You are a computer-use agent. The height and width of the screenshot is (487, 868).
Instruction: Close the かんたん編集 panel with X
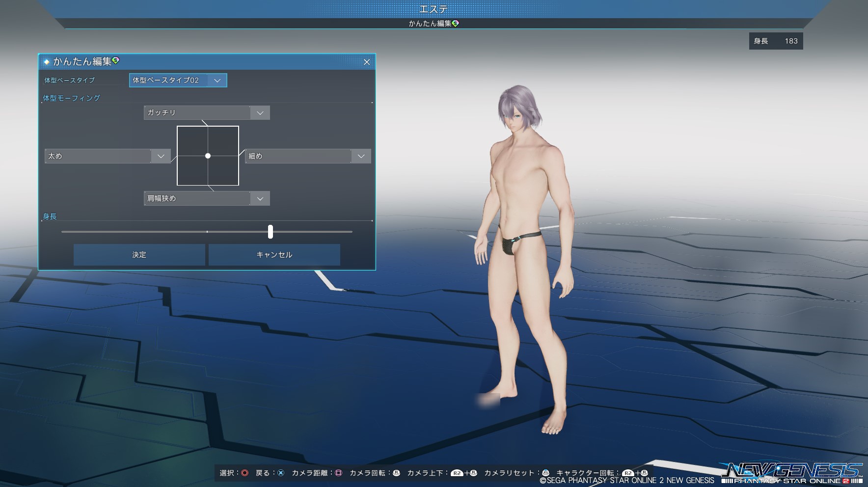click(367, 62)
